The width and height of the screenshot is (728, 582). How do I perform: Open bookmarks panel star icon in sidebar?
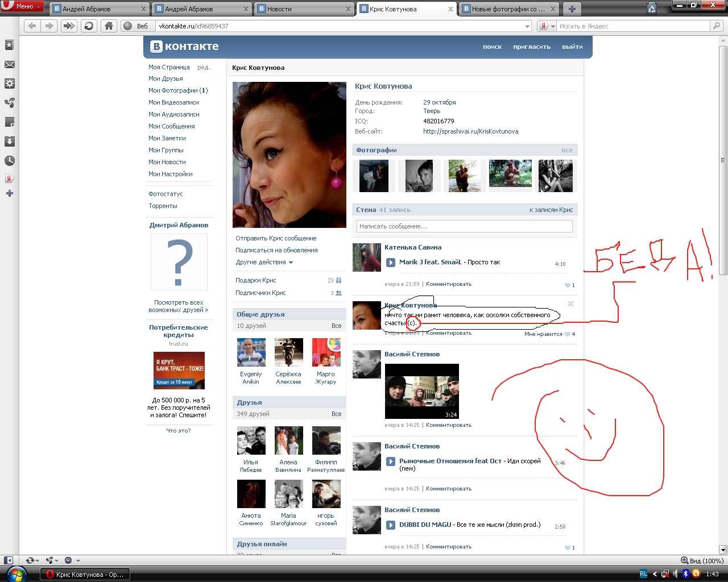9,45
